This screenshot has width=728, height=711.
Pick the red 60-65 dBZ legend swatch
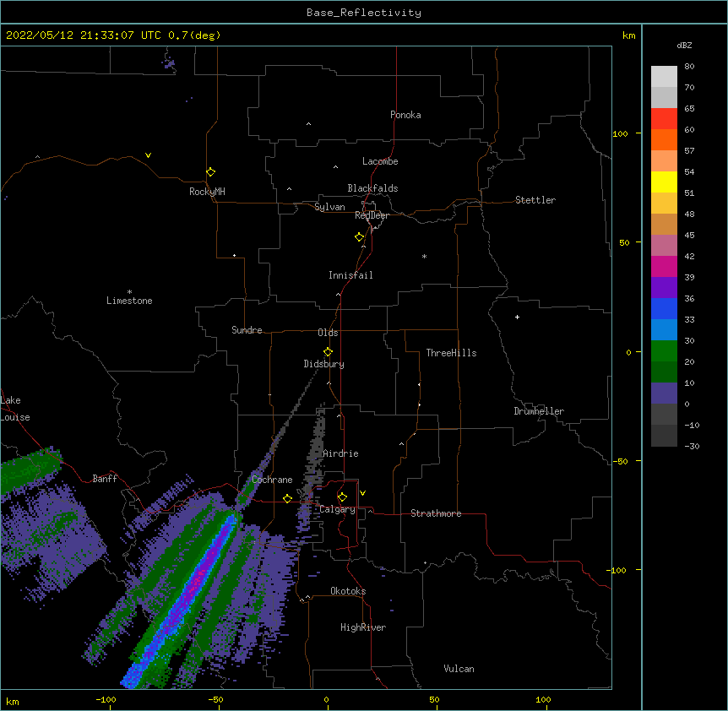tap(664, 118)
